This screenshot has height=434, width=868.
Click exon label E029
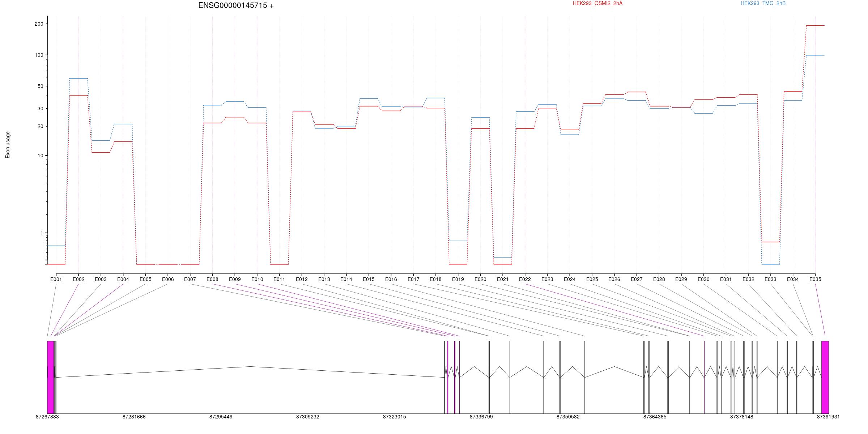(x=681, y=279)
